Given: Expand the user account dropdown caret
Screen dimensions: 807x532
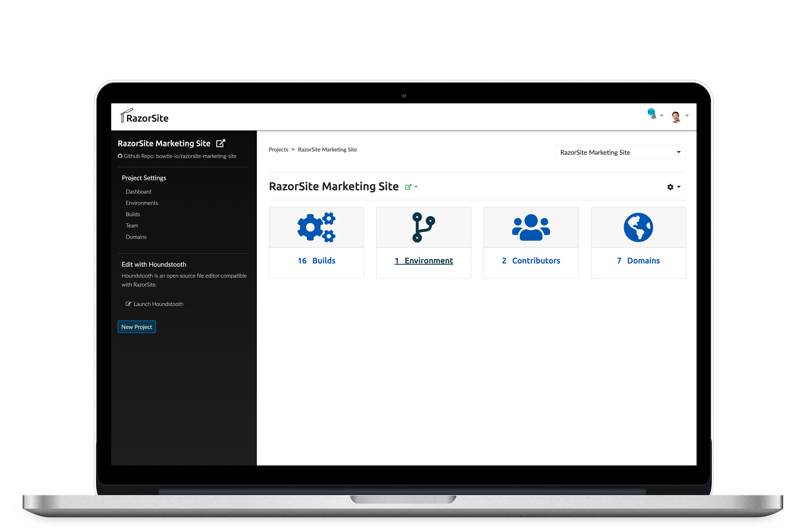Looking at the screenshot, I should [687, 116].
